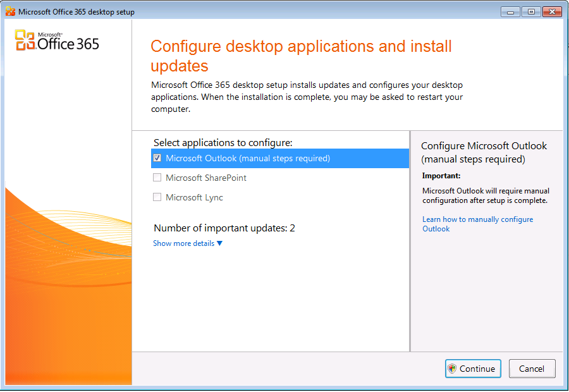Open the Show more details link text
Screen dimensions: 569x392
[183, 243]
